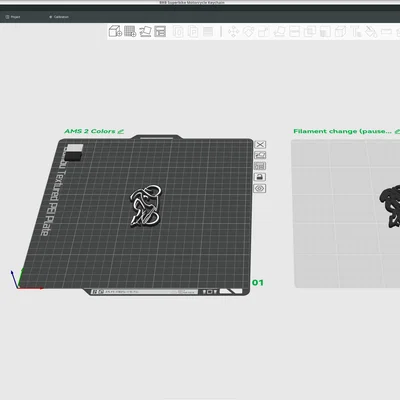Click the Split to objects icon
Viewport: 400px width, 400px height.
[178, 32]
